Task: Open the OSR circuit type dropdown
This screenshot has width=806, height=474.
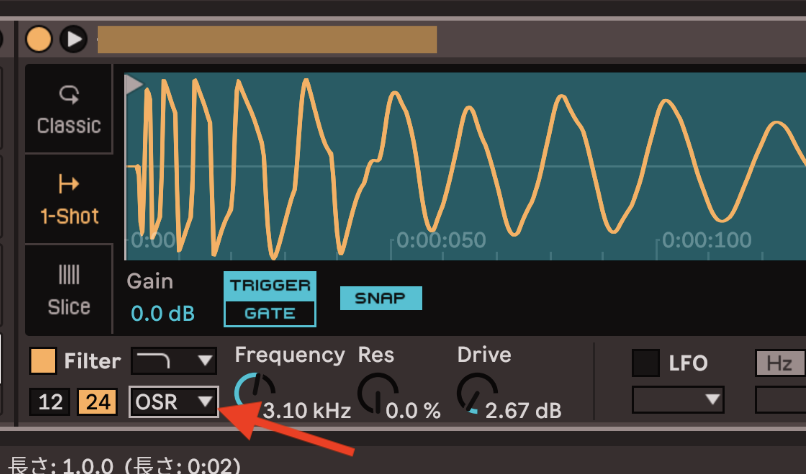Action: click(x=174, y=402)
